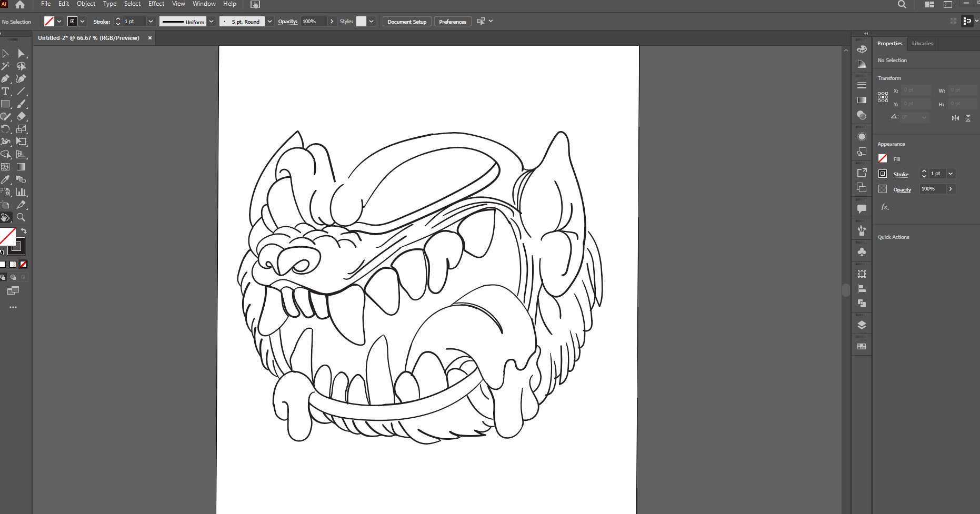
Task: Expand Opacity options arrow in control bar
Action: point(332,22)
